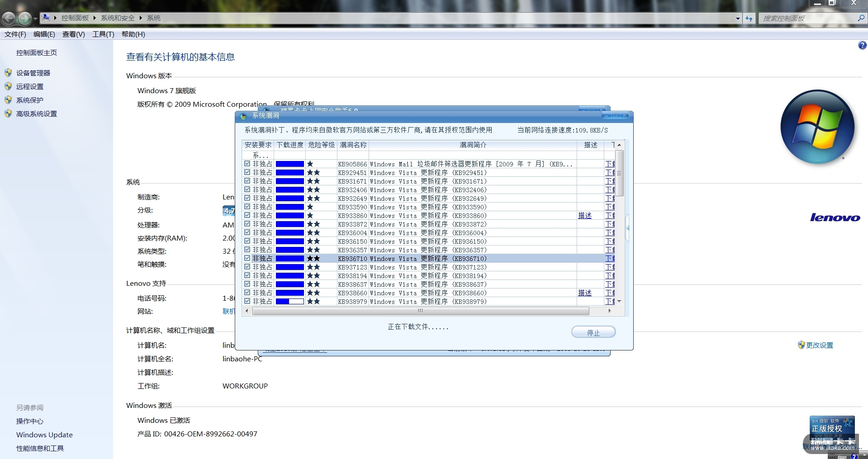
Task: Click the 更改设置 link
Action: pos(820,345)
